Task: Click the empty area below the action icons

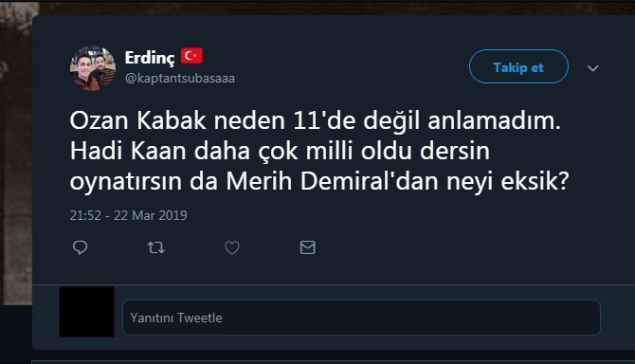Action: (x=334, y=270)
